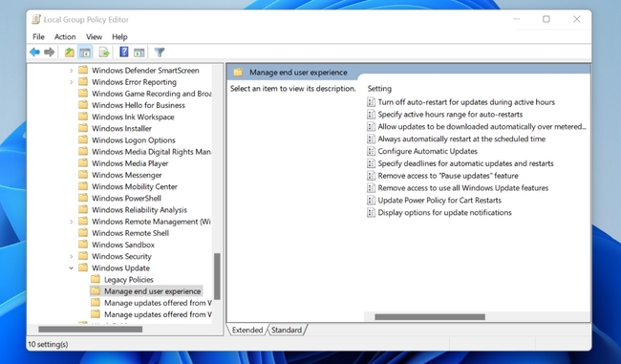Select Remove access to "Pause updates" feature
Image resolution: width=621 pixels, height=364 pixels.
[447, 176]
